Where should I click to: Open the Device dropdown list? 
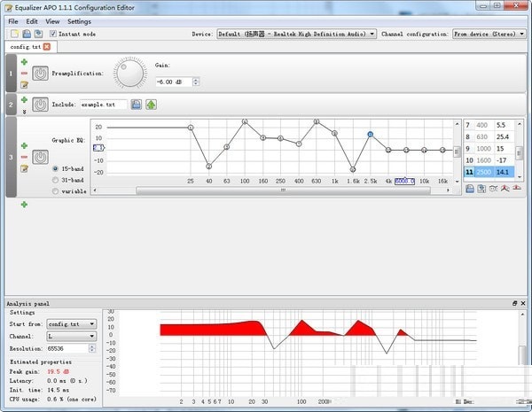pos(296,34)
